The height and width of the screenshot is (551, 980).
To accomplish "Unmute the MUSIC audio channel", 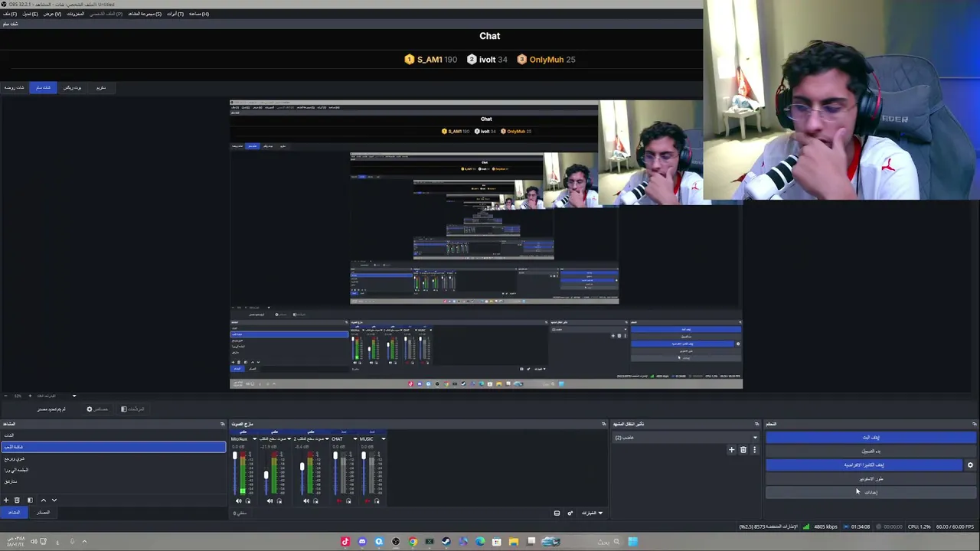I will point(367,501).
